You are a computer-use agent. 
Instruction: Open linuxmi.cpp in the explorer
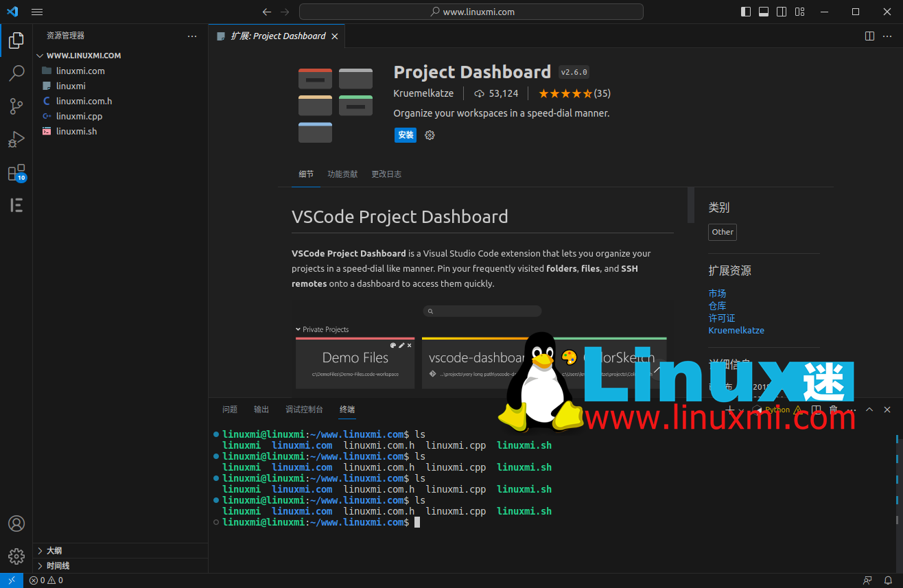120,116
